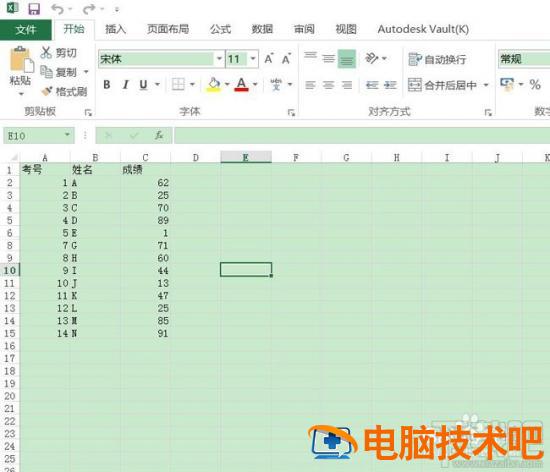Select the Format Painter brush icon
The width and height of the screenshot is (550, 472).
click(x=47, y=91)
